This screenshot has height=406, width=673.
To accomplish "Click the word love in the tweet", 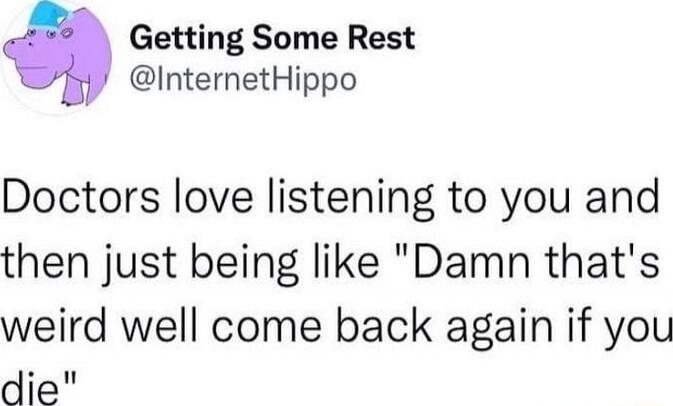I will [213, 198].
